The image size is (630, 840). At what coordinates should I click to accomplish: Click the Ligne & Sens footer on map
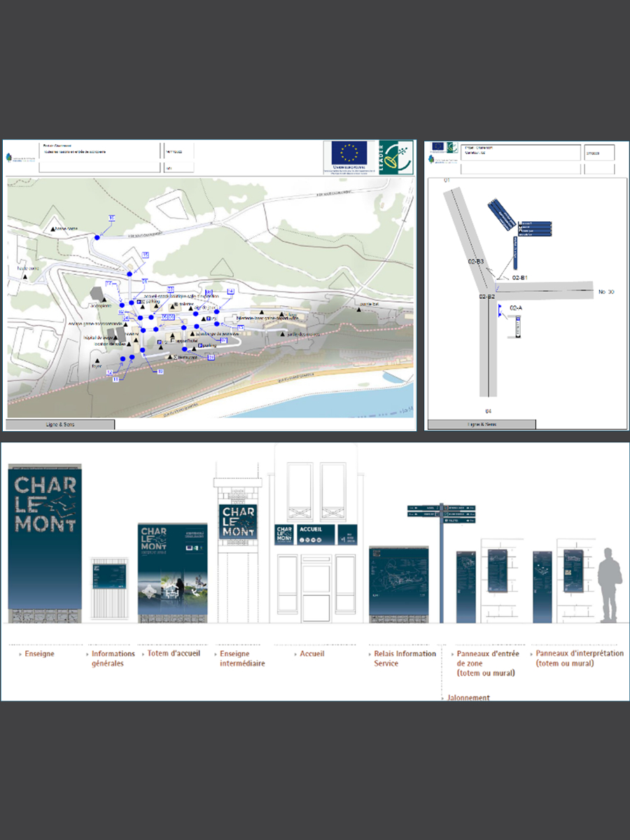coord(60,424)
